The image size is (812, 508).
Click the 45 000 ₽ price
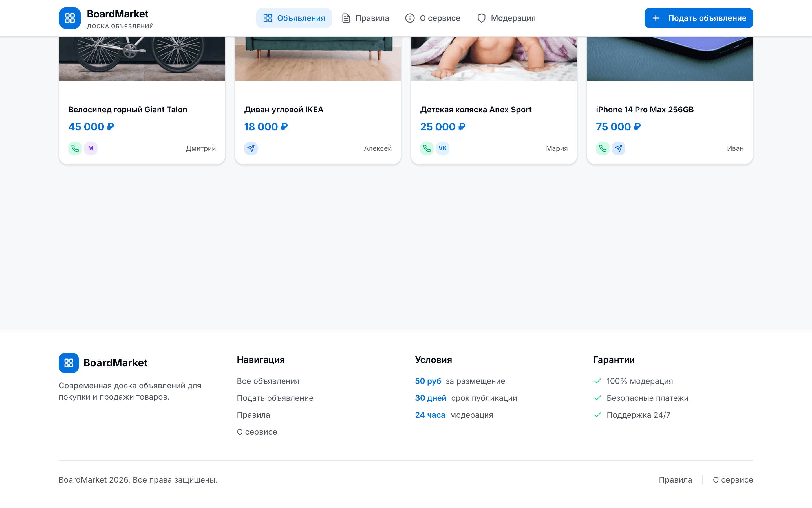(x=91, y=127)
